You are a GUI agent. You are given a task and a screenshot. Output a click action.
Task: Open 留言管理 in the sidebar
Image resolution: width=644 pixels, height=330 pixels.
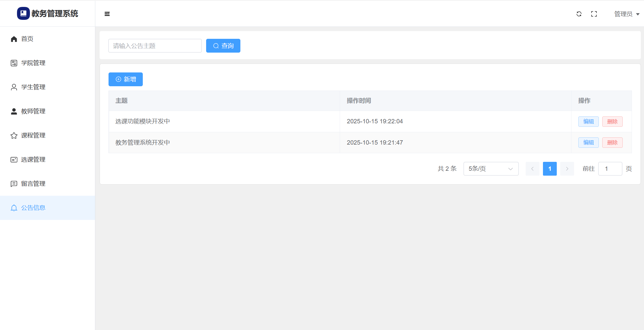point(33,184)
